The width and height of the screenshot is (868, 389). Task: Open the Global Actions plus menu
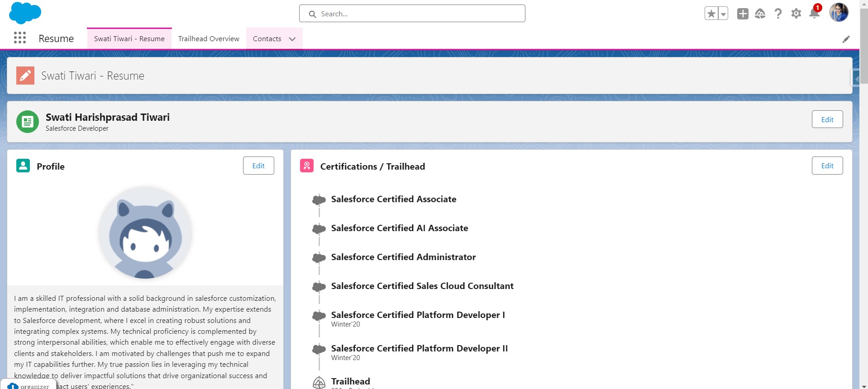click(743, 14)
